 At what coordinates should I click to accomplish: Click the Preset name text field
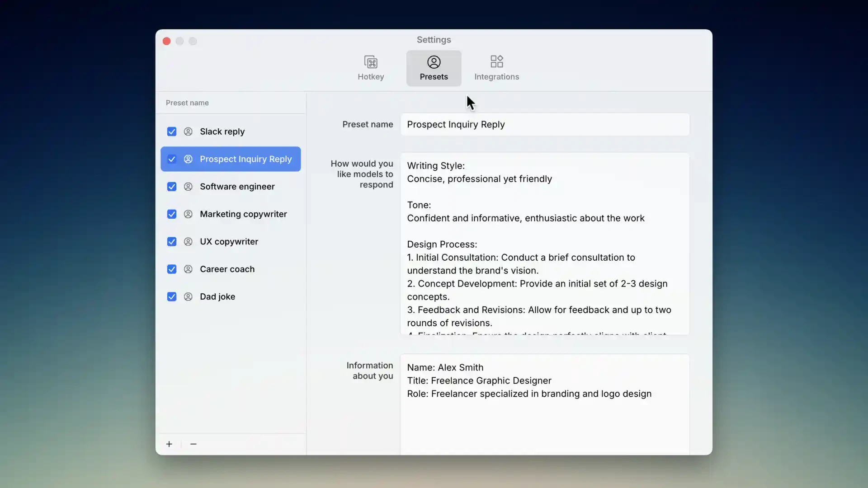[x=544, y=124]
